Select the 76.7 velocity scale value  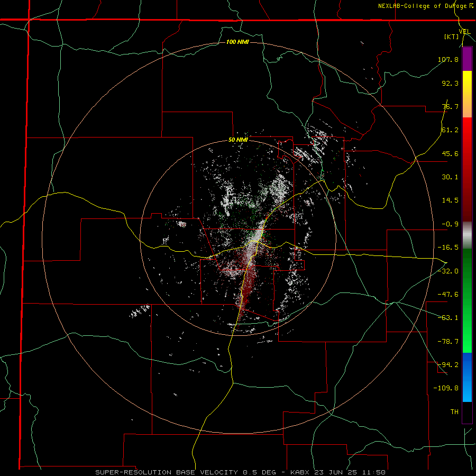450,106
